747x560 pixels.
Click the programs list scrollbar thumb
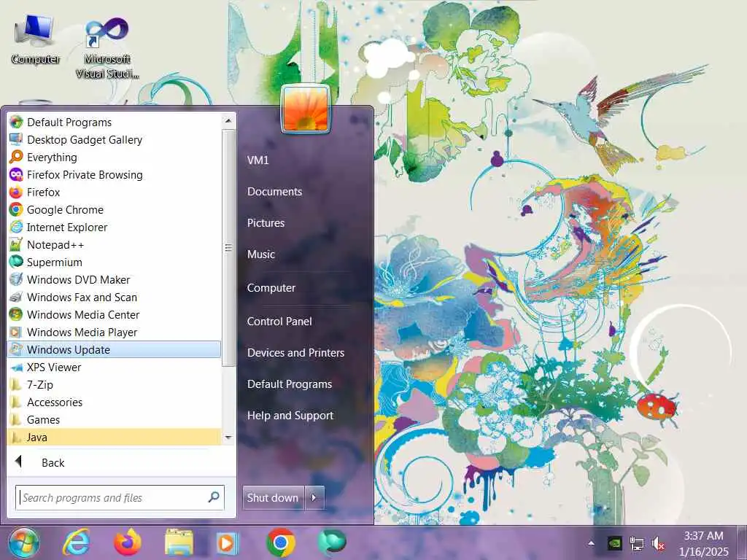pyautogui.click(x=228, y=248)
